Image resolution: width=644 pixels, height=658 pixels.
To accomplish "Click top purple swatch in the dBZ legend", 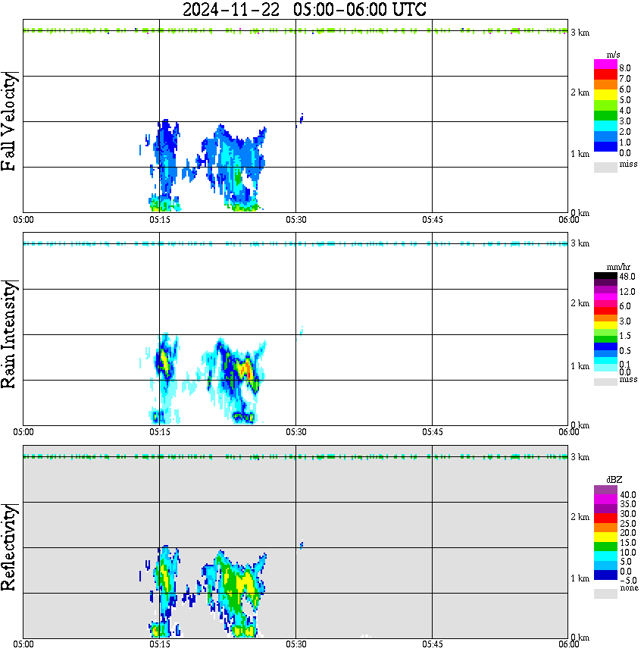I will tap(605, 490).
